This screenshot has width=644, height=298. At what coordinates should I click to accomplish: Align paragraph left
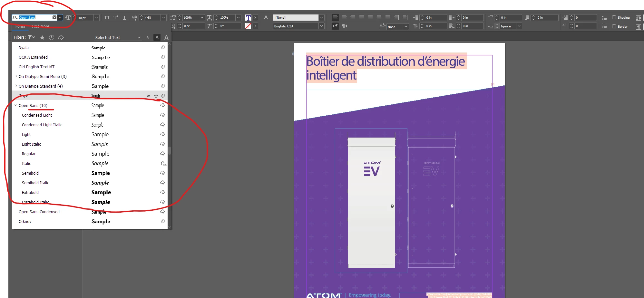coord(336,17)
